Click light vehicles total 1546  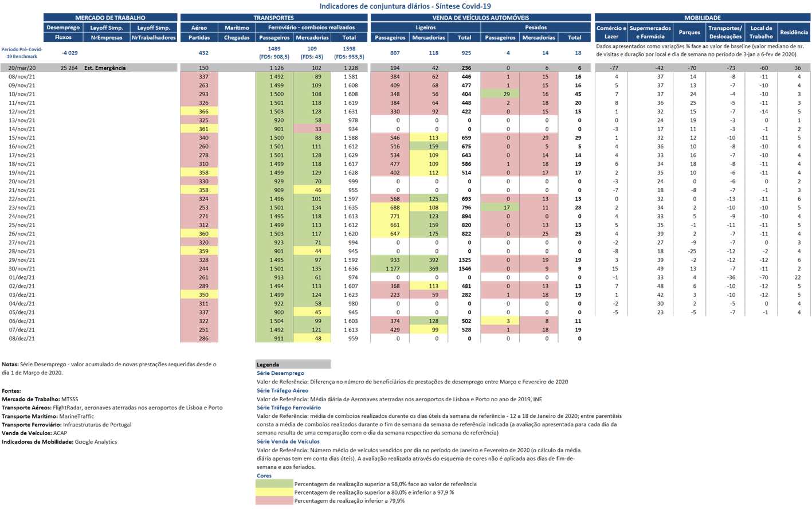[464, 269]
